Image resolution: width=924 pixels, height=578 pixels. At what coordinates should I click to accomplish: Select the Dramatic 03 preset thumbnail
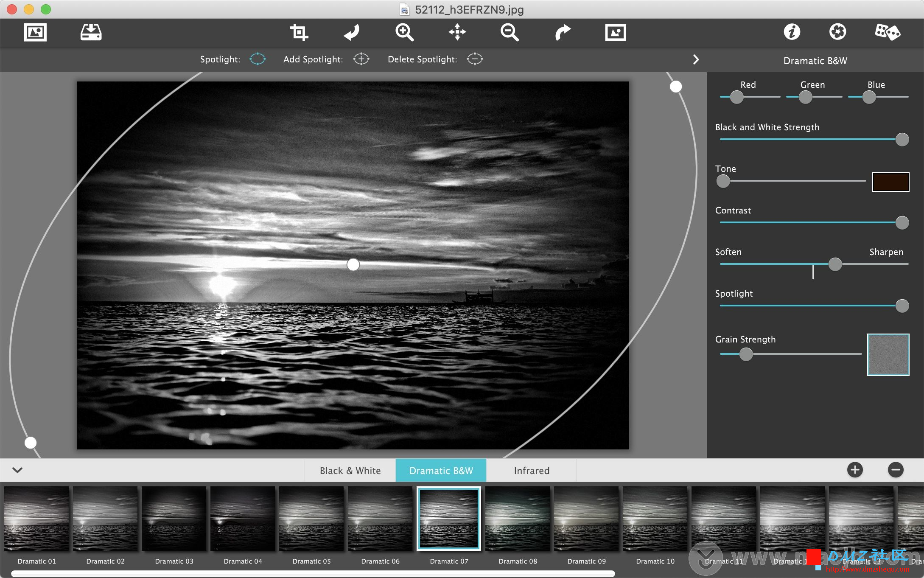174,519
